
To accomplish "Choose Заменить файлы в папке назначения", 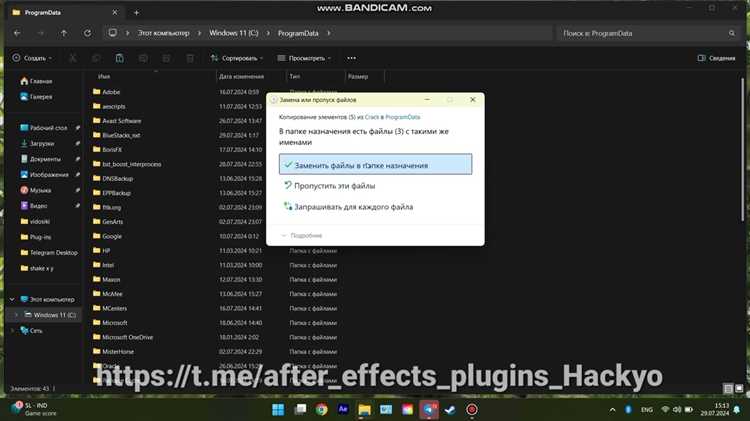I will click(375, 165).
